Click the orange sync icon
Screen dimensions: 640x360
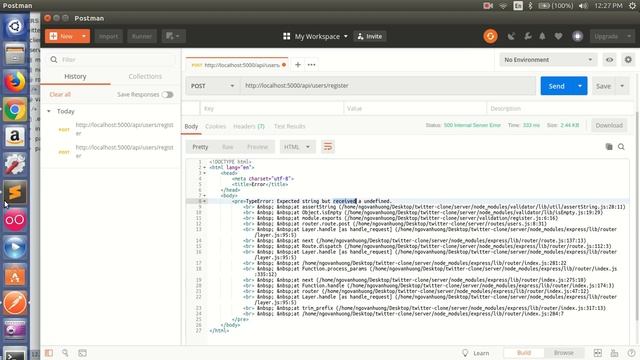[x=490, y=36]
